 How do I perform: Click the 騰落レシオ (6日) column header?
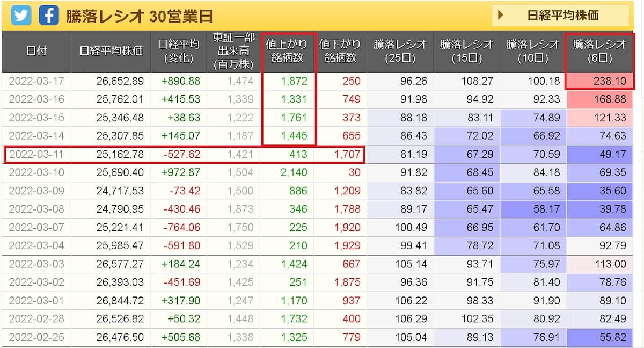tap(599, 52)
